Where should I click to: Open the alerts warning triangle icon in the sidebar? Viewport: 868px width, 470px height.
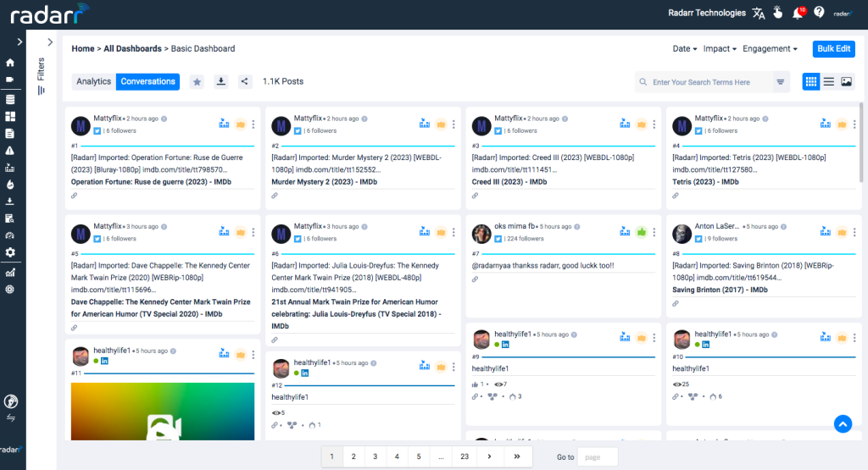coord(10,151)
